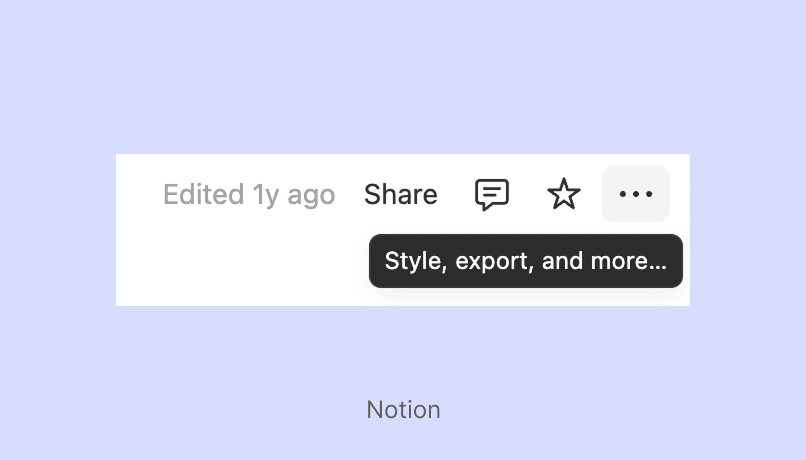Click the "Edited 1y ago" label
The image size is (806, 460).
pos(249,194)
